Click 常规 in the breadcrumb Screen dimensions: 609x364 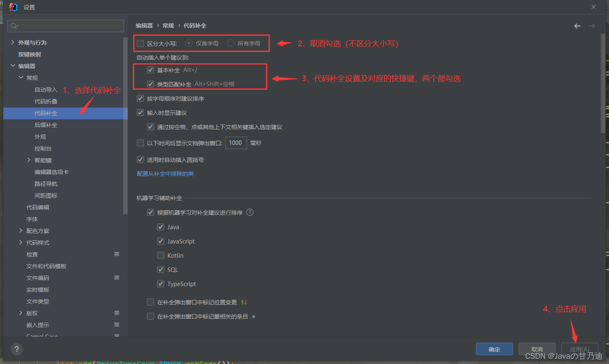click(x=168, y=26)
